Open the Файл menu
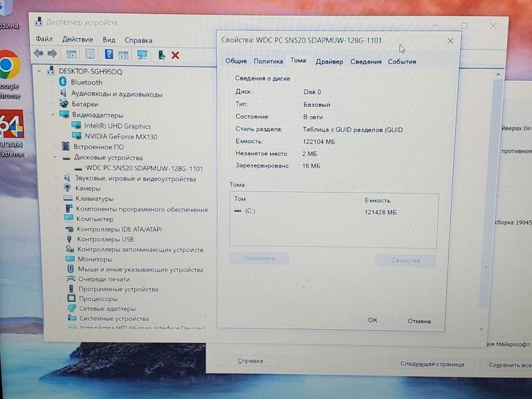 44,39
